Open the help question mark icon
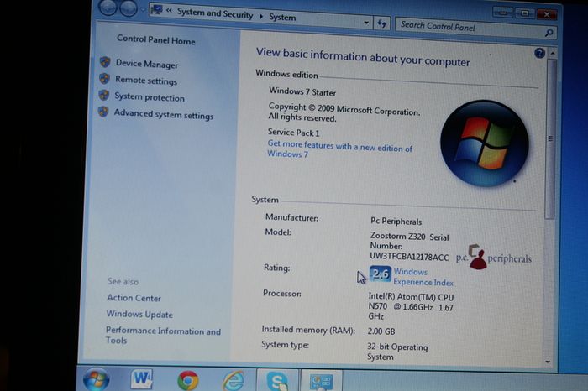 539,53
